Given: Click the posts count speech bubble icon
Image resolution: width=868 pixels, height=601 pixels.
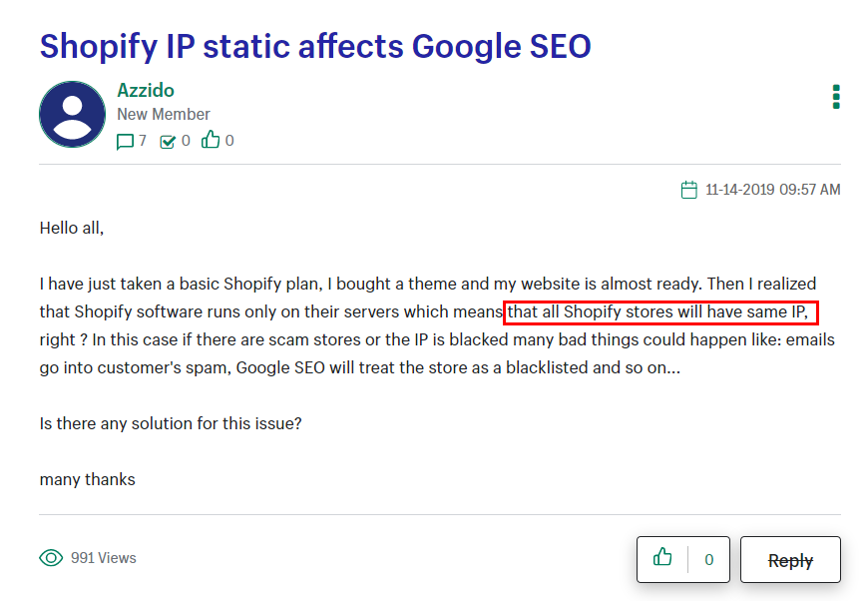Looking at the screenshot, I should pyautogui.click(x=124, y=141).
